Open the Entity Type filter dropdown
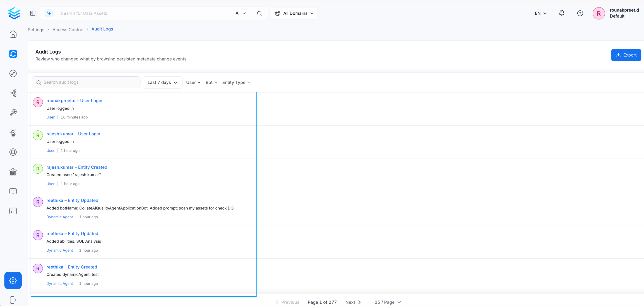This screenshot has height=306, width=644. pos(236,82)
